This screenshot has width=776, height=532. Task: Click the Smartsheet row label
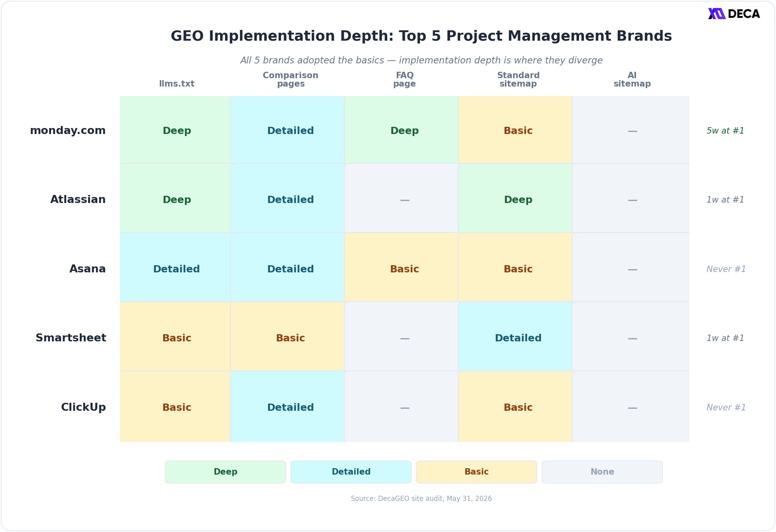[71, 338]
